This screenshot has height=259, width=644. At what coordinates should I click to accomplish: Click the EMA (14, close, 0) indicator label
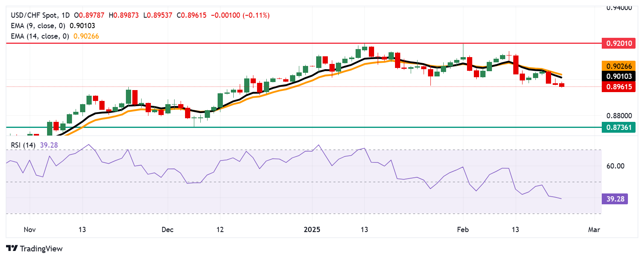click(x=40, y=36)
